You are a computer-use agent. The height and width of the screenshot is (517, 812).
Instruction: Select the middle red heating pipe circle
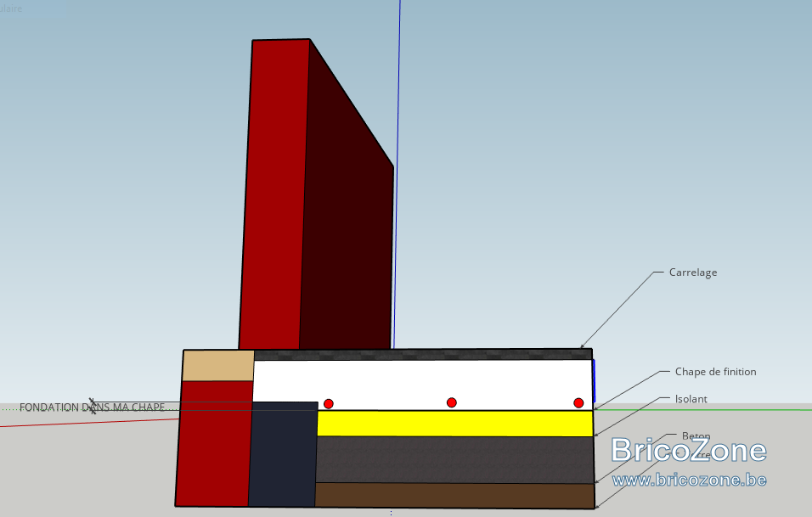point(452,402)
